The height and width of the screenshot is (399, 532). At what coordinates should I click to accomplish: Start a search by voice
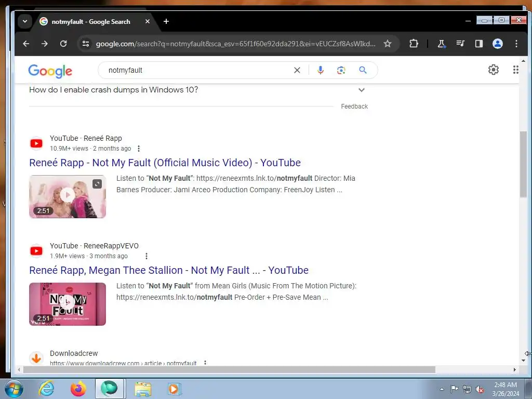pyautogui.click(x=320, y=70)
